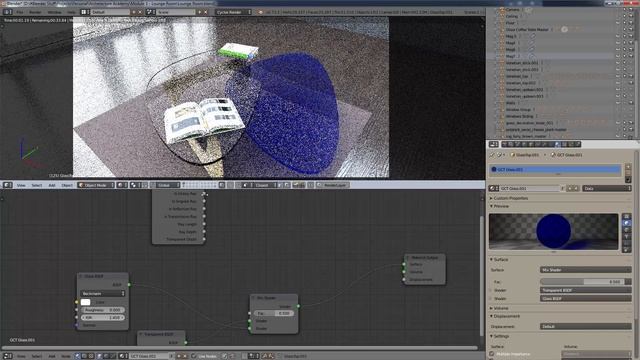Click the material browse icon beside name field
Screen dimensions: 640x360
pyautogui.click(x=493, y=189)
